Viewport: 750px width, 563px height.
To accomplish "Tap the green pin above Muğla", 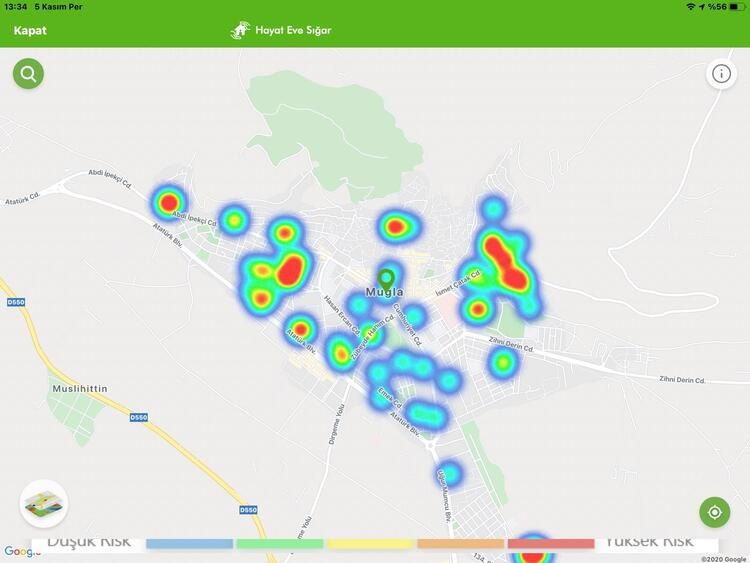I will (387, 276).
